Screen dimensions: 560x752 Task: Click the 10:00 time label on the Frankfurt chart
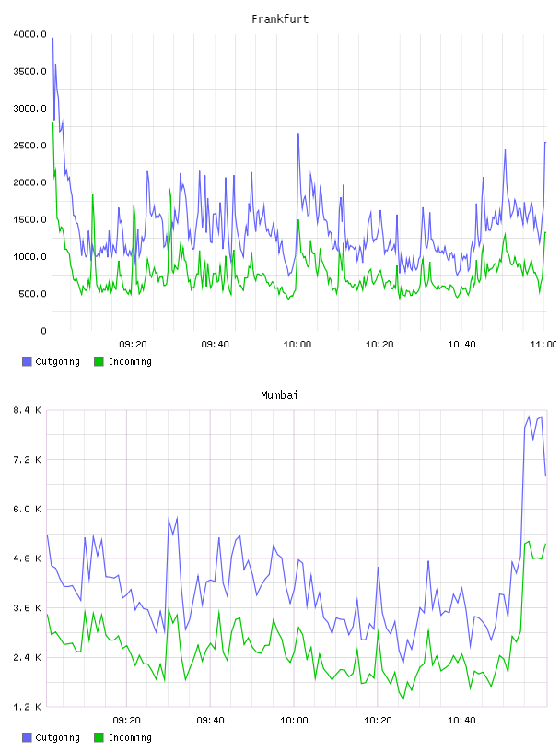pos(297,345)
